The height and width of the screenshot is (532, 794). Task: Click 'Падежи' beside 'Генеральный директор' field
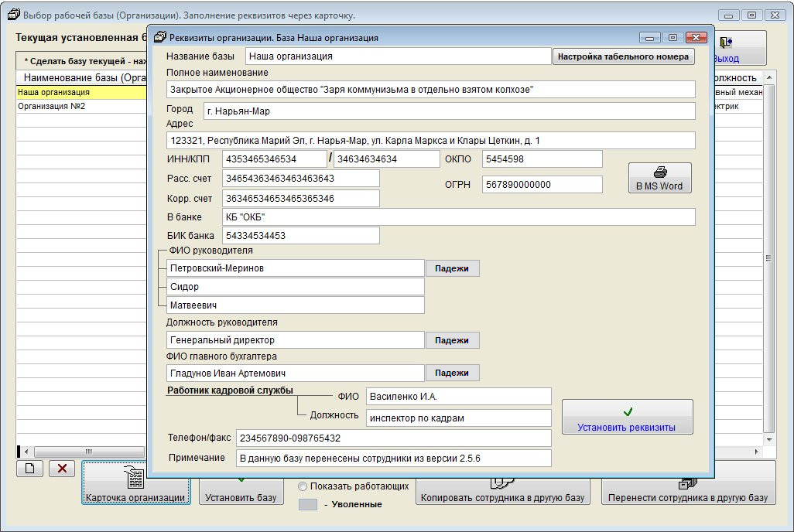452,340
